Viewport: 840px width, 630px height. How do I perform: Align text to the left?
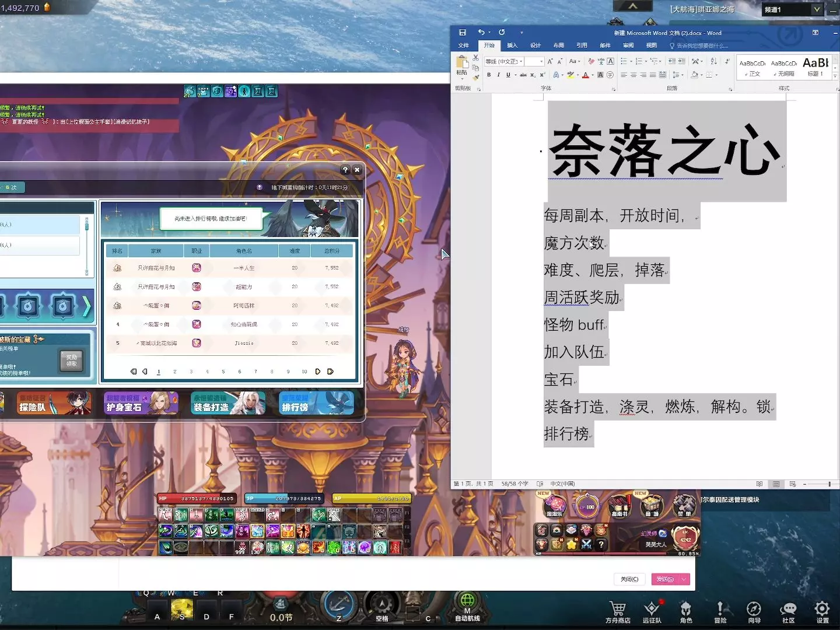tap(624, 75)
